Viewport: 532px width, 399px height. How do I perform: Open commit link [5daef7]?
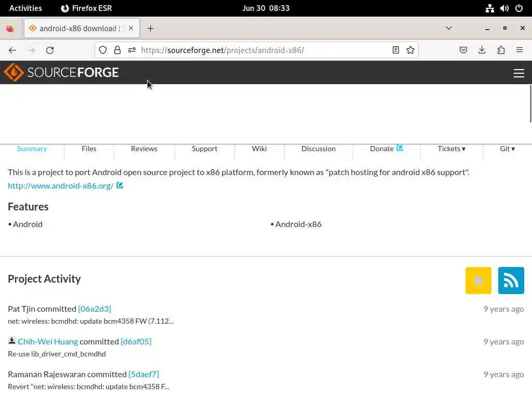143,374
